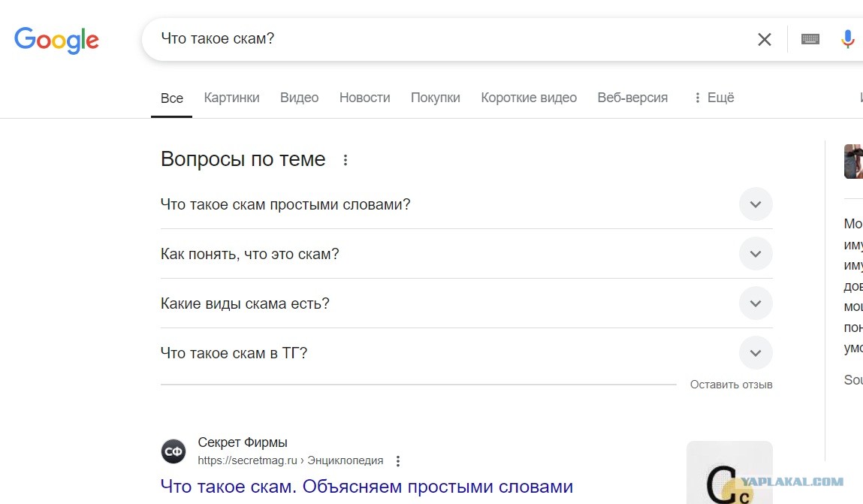This screenshot has height=504, width=863.
Task: Open 'Что такое скам. Объясняем простыми словами' result
Action: [x=367, y=487]
